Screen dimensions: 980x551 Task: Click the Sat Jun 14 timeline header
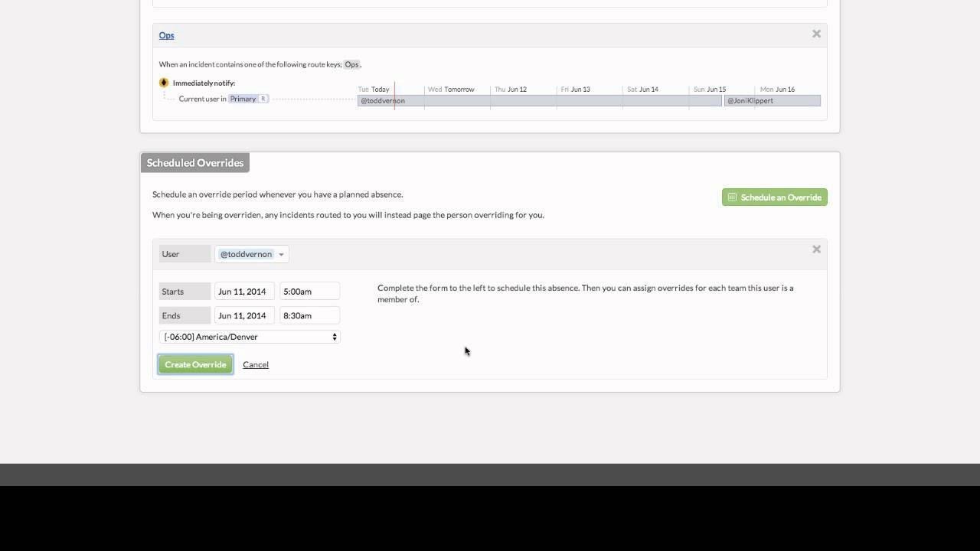tap(642, 90)
